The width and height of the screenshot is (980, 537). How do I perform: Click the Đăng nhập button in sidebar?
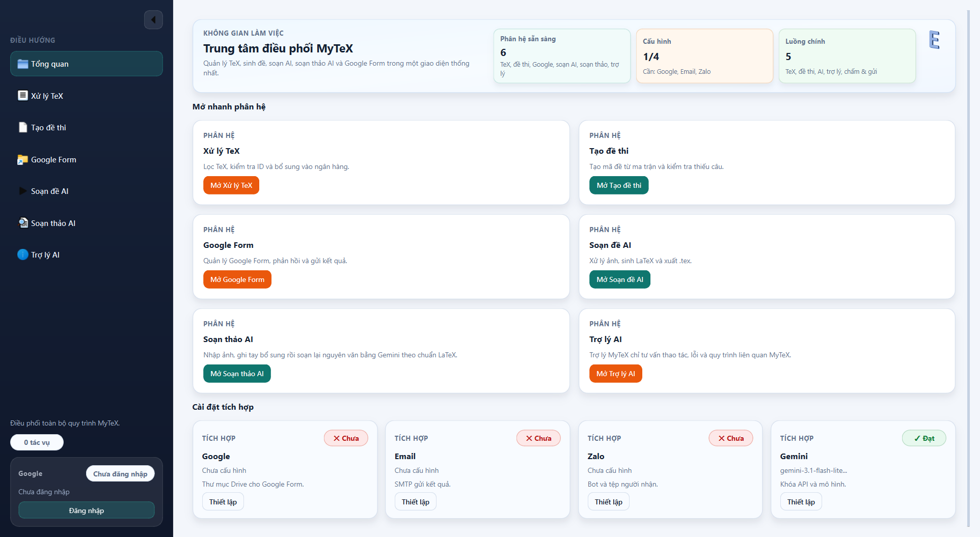tap(87, 511)
